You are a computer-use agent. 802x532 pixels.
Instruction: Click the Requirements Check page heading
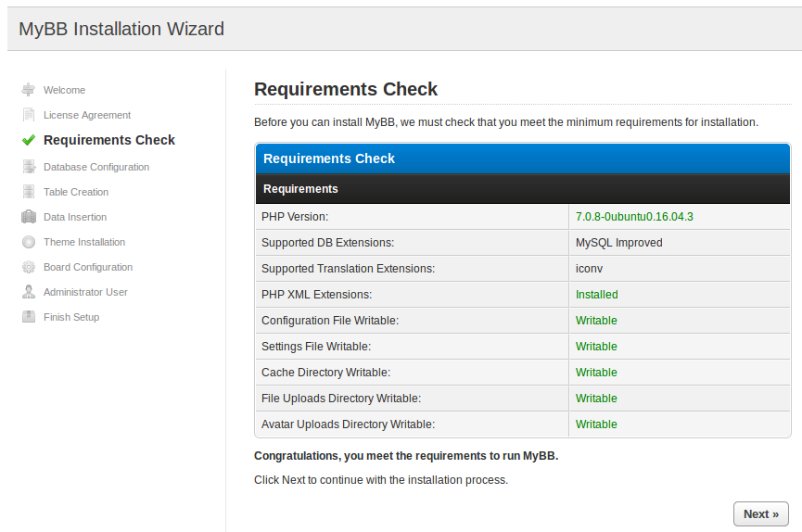click(346, 89)
